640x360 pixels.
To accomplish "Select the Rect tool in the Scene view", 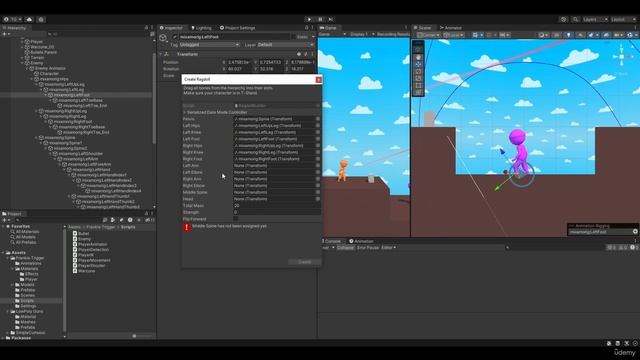I will point(418,85).
